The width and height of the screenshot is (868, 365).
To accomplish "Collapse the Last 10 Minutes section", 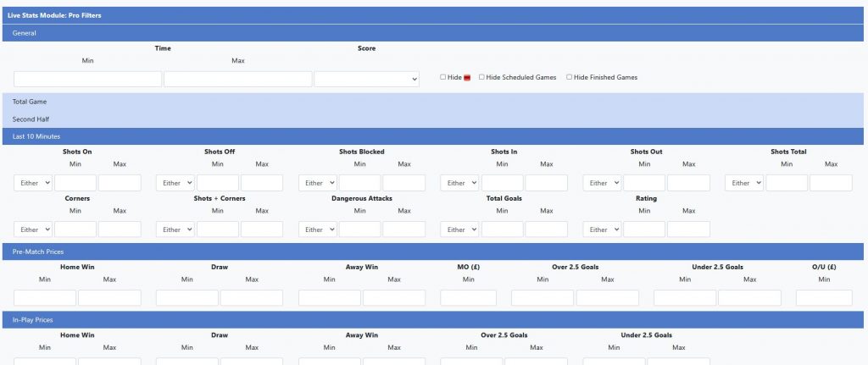I will [36, 136].
